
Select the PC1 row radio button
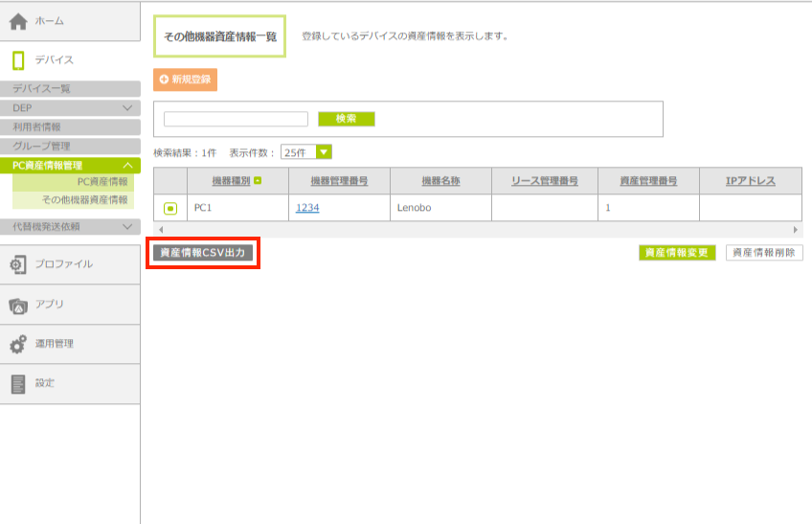(169, 208)
